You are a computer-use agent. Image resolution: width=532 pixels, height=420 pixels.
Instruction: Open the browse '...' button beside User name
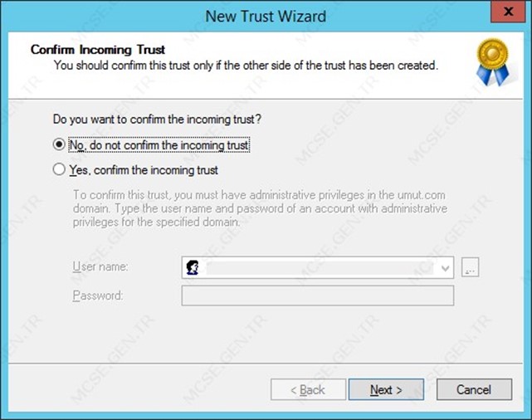coord(471,267)
